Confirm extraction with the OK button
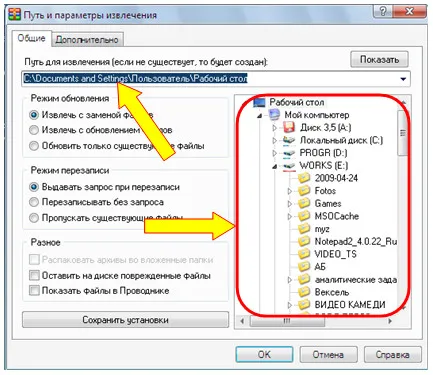Image resolution: width=433 pixels, height=375 pixels. point(264,354)
